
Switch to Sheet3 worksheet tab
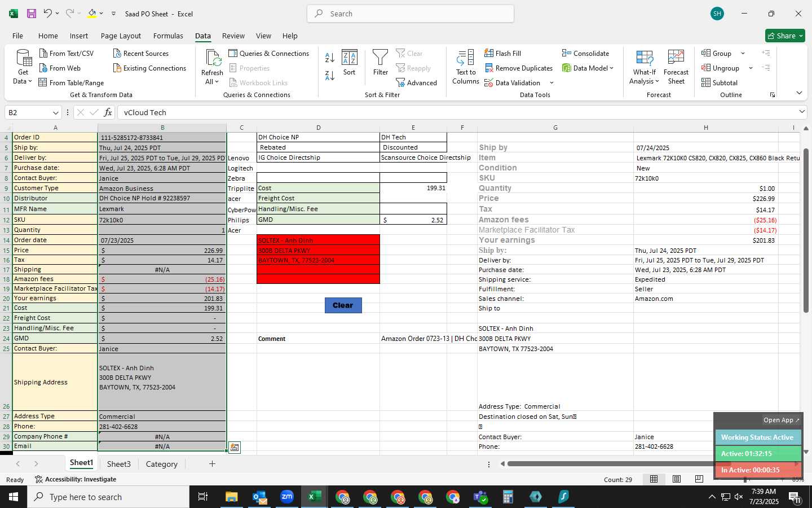click(x=119, y=464)
